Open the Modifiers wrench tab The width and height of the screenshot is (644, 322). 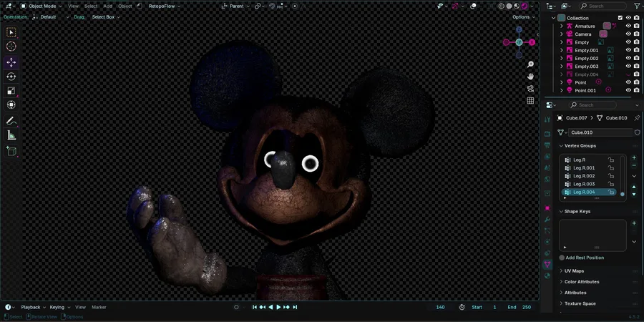coord(547,220)
